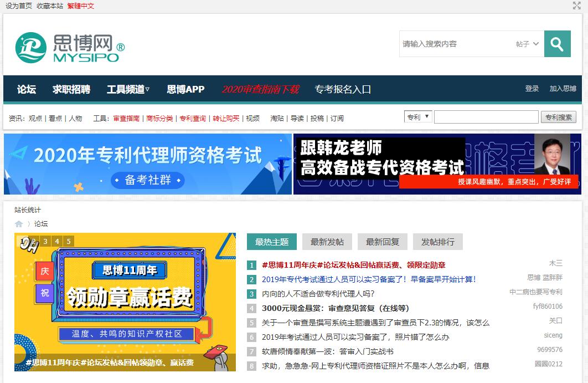The height and width of the screenshot is (383, 588).
Task: Switch to the 最新回复 tab
Action: pos(383,242)
